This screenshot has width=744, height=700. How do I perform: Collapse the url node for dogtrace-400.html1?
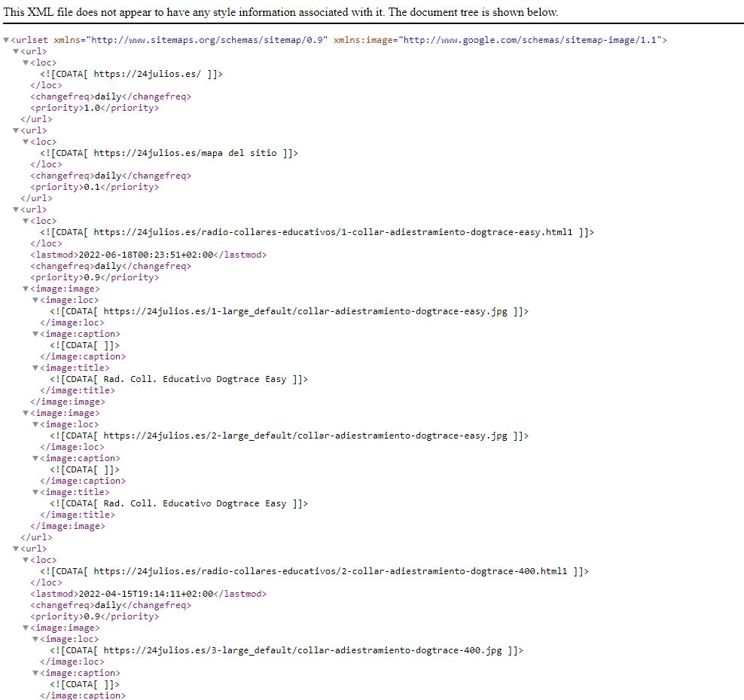[16, 549]
